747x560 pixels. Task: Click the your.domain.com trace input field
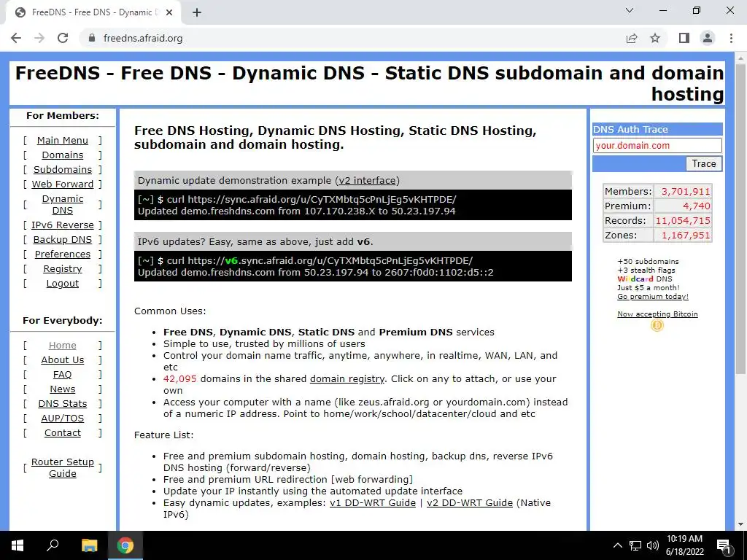pyautogui.click(x=657, y=146)
